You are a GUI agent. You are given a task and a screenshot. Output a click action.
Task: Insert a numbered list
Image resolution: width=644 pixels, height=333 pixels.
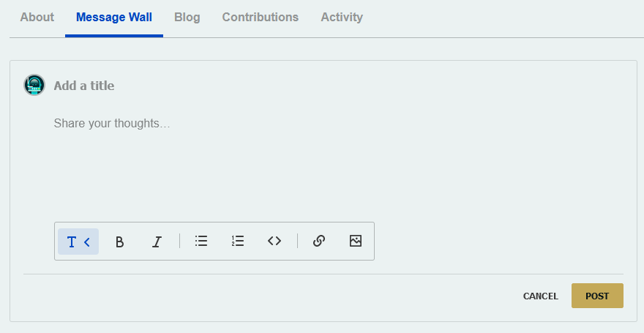pyautogui.click(x=238, y=241)
